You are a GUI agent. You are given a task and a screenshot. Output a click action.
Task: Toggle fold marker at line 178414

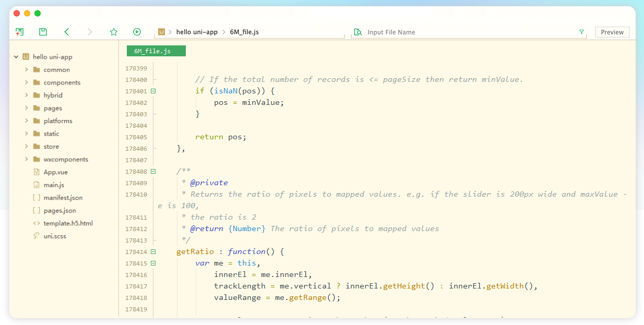(x=153, y=251)
